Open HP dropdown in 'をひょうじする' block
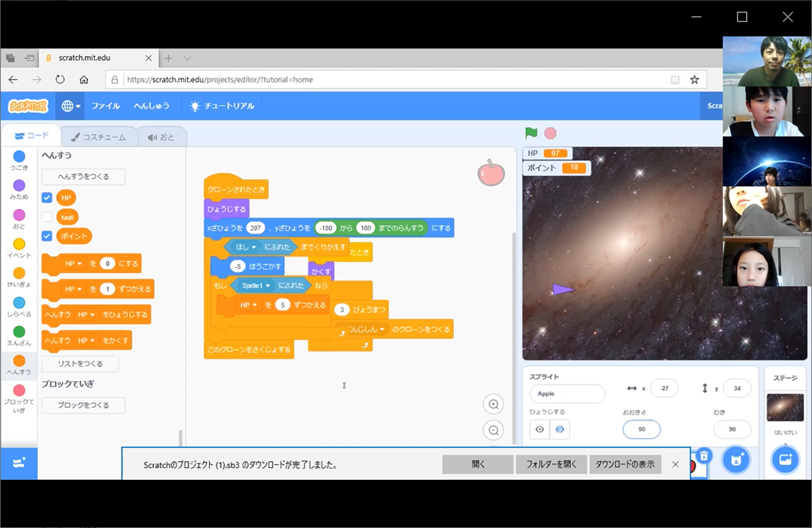Image resolution: width=812 pixels, height=528 pixels. 86,315
